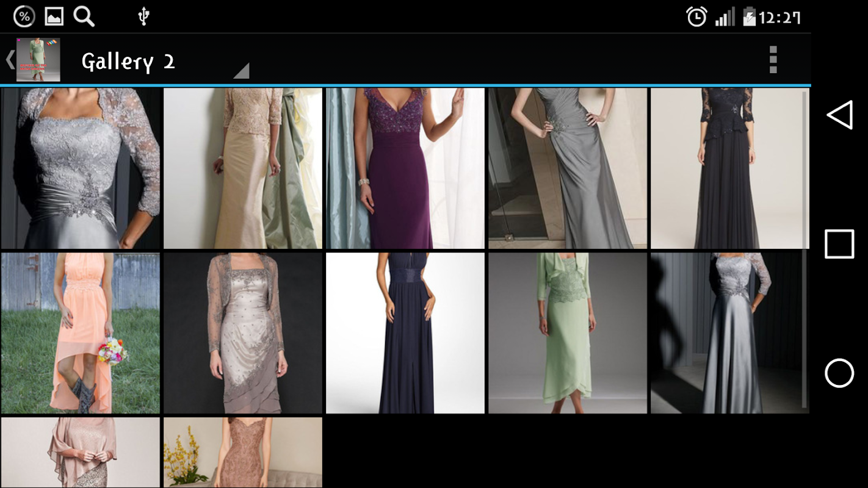Tap the Android recent apps square button
The width and height of the screenshot is (868, 488).
tap(839, 244)
